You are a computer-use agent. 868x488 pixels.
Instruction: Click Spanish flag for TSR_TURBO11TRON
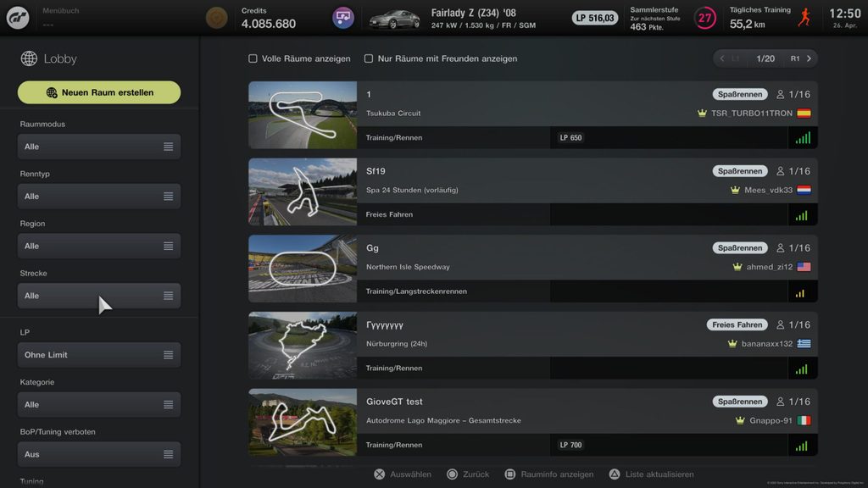(804, 113)
